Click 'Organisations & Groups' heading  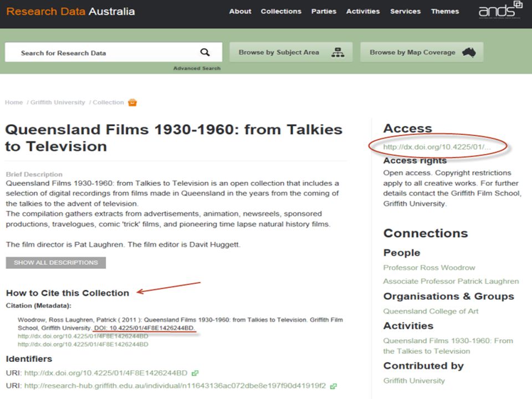tap(448, 296)
